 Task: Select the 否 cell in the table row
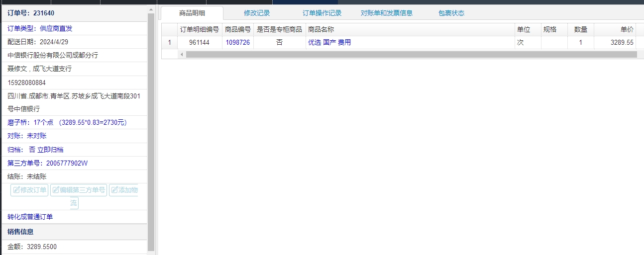279,43
